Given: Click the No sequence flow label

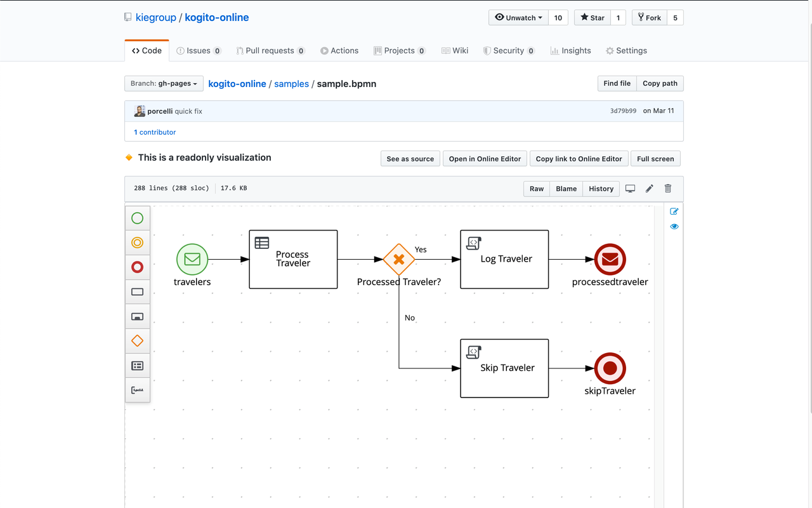Looking at the screenshot, I should [410, 317].
